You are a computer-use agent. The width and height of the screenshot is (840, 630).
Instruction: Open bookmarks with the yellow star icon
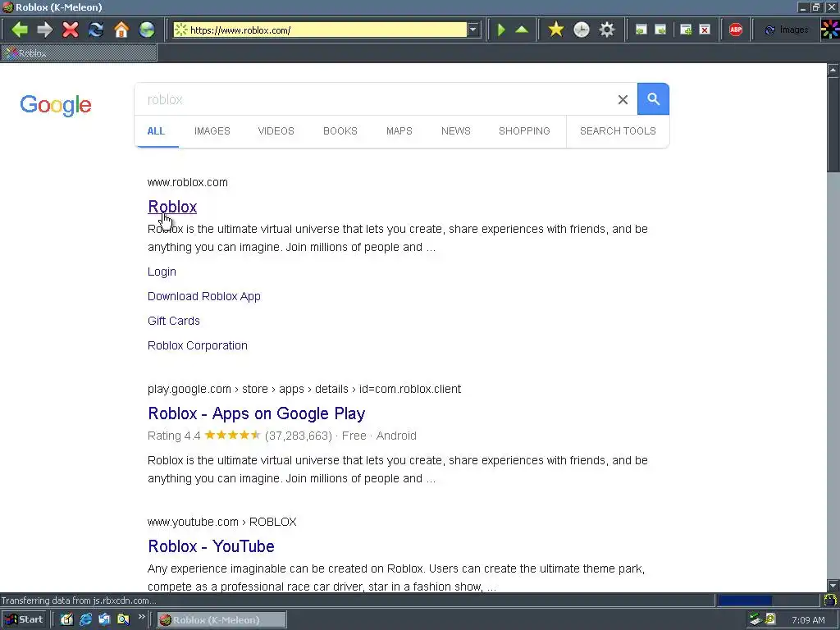coord(556,30)
